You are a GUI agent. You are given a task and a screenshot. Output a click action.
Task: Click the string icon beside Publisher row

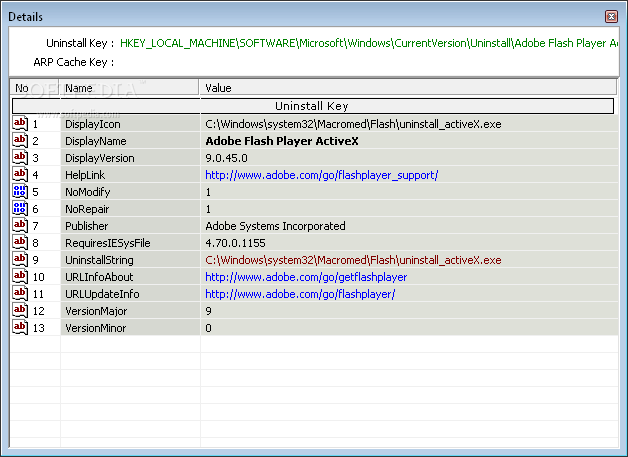pos(20,225)
